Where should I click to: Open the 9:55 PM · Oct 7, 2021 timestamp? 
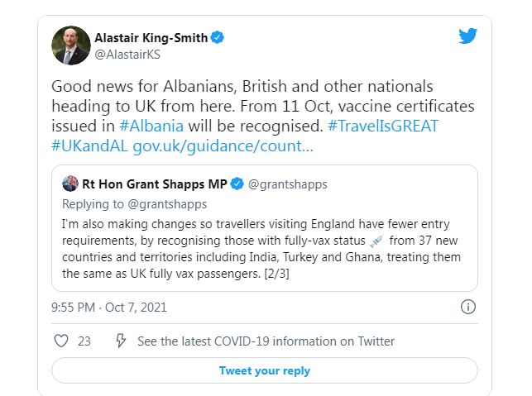point(109,308)
